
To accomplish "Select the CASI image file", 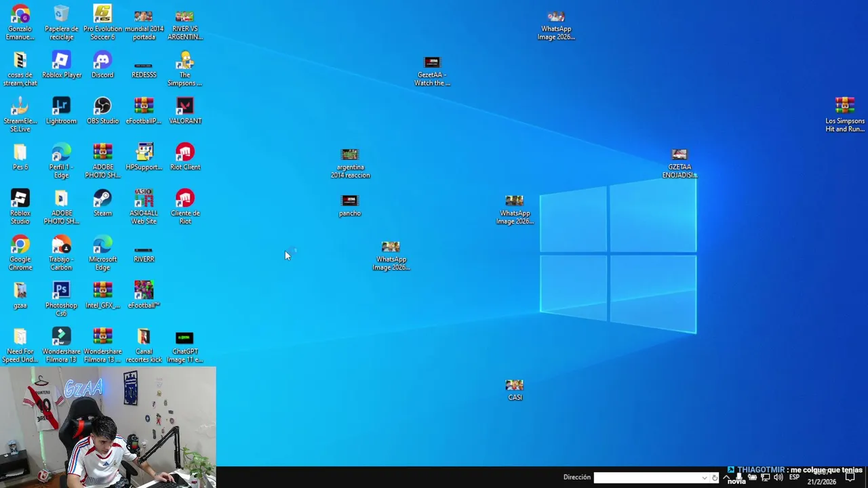I will tap(515, 390).
